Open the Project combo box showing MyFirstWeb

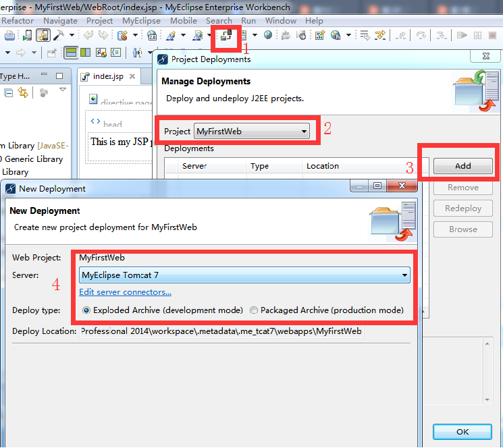pos(252,131)
